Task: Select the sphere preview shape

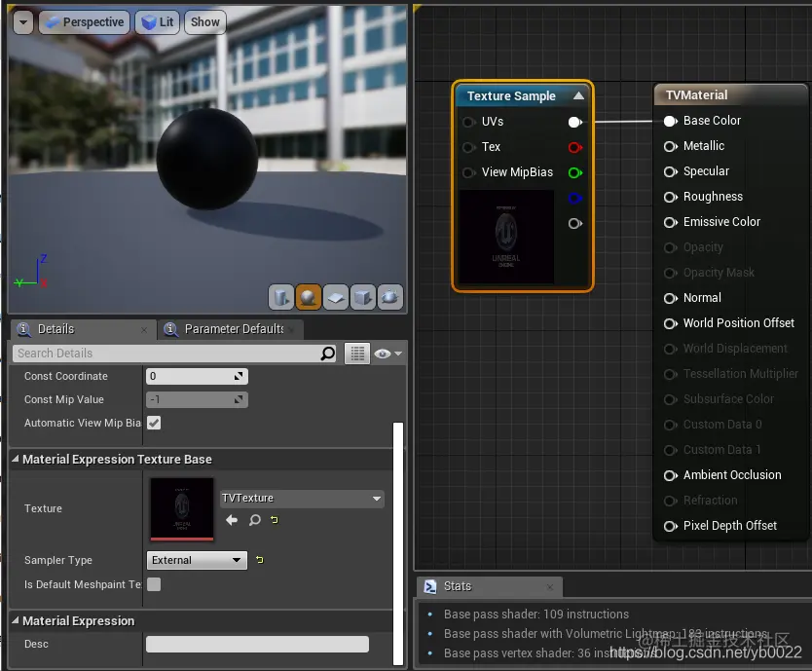Action: pyautogui.click(x=309, y=297)
